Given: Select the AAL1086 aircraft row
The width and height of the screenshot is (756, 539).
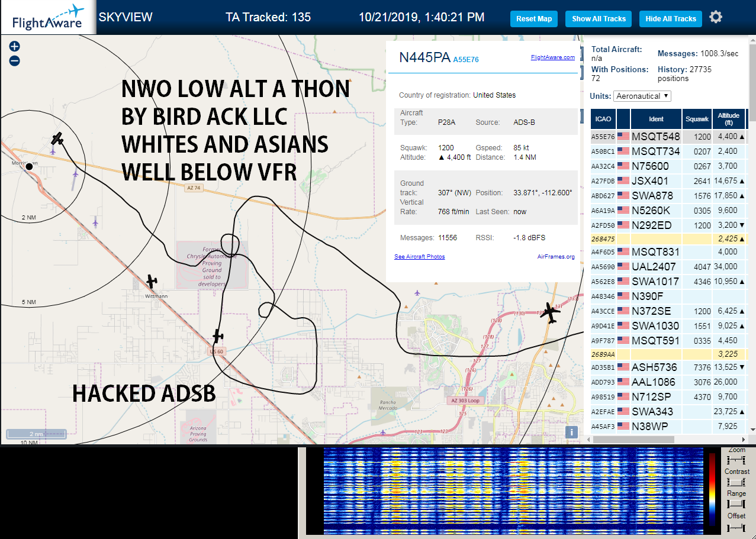Looking at the screenshot, I should click(x=668, y=382).
